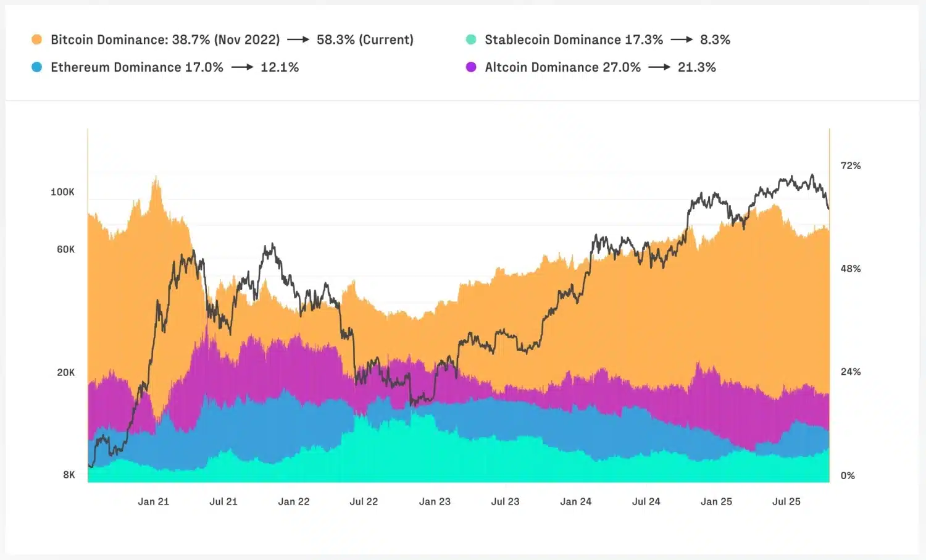Click the 20K left axis label

click(x=65, y=372)
